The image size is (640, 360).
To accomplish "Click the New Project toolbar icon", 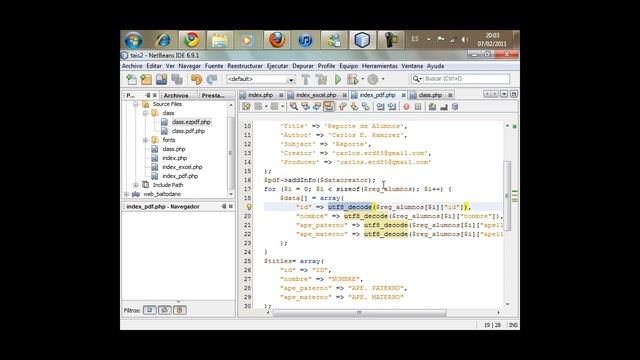I will tap(146, 79).
